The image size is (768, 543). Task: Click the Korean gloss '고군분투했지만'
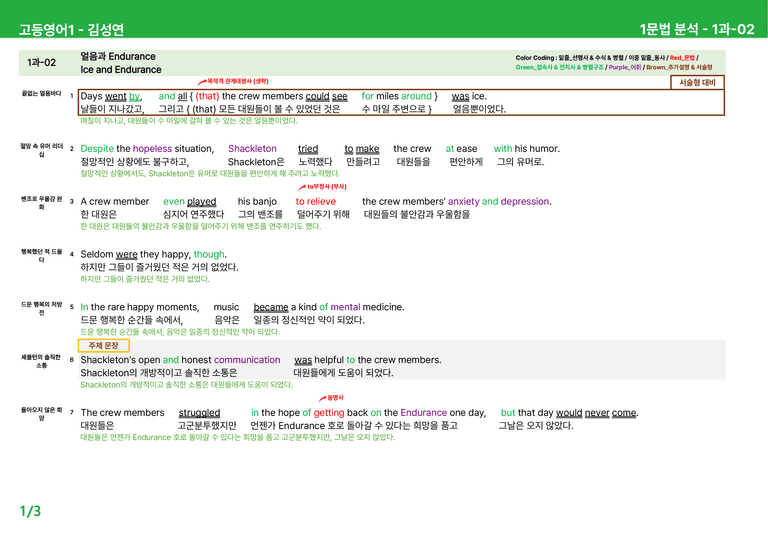click(x=207, y=426)
